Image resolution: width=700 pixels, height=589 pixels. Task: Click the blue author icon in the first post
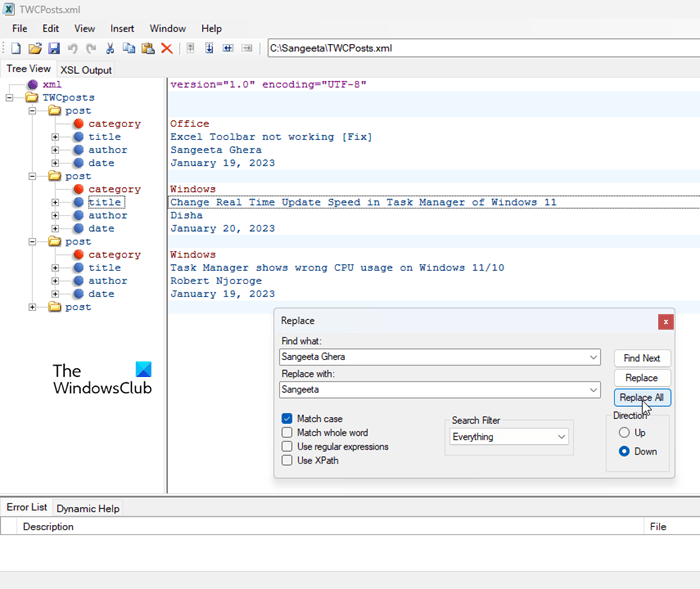[x=79, y=150]
